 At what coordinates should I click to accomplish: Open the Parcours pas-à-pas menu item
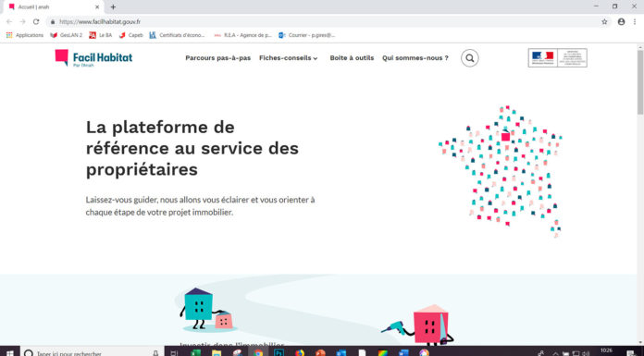(218, 58)
